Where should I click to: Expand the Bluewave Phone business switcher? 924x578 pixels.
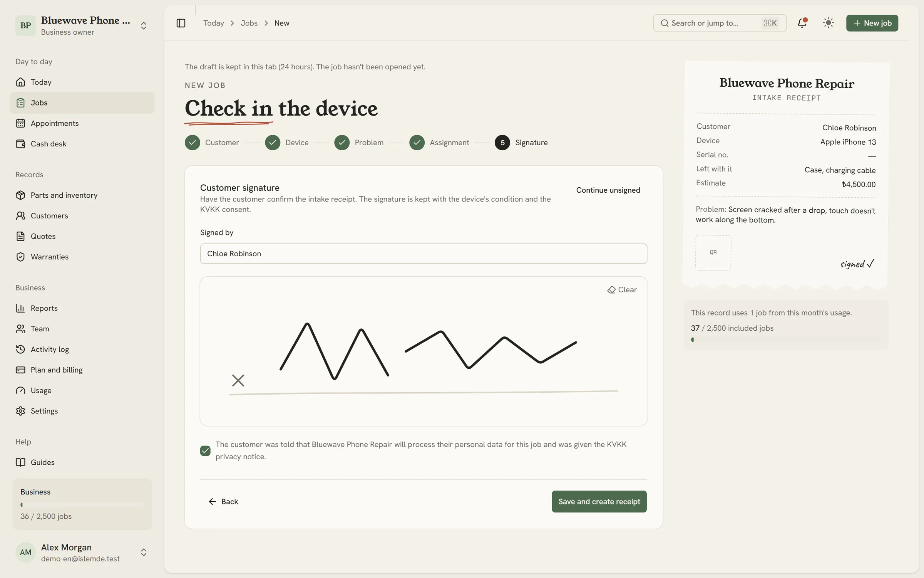click(x=82, y=25)
